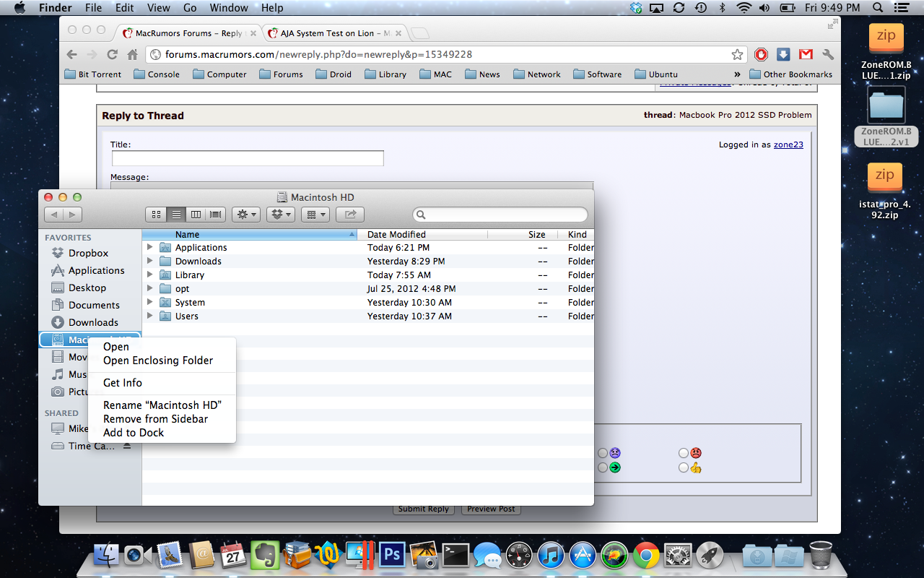Show hidden bookmarks via double chevron

coord(737,74)
